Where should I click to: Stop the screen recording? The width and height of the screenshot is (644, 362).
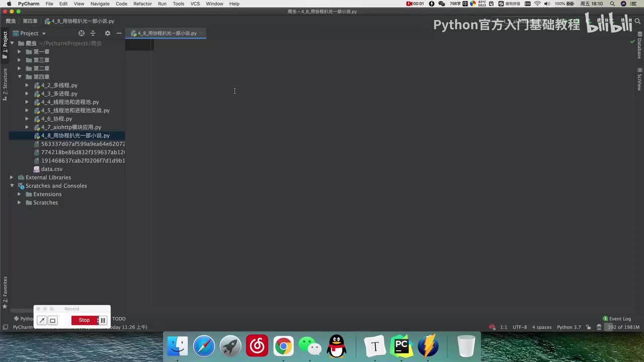tap(84, 320)
